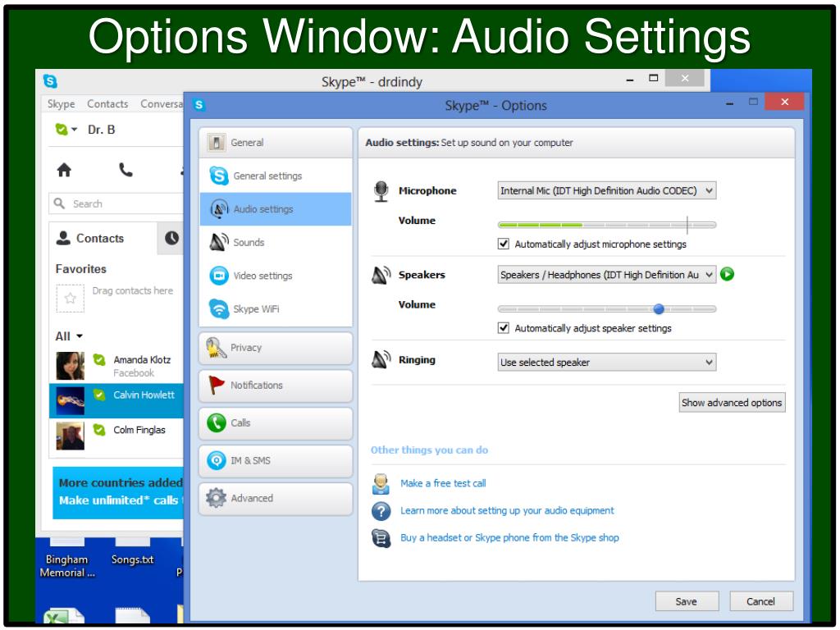Open the Songs.txt desktop file
The image size is (840, 630).
tap(132, 554)
